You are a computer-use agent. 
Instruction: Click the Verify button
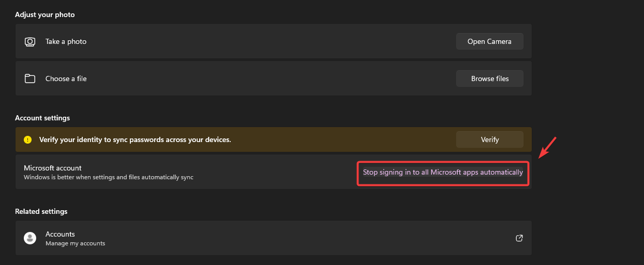[489, 139]
